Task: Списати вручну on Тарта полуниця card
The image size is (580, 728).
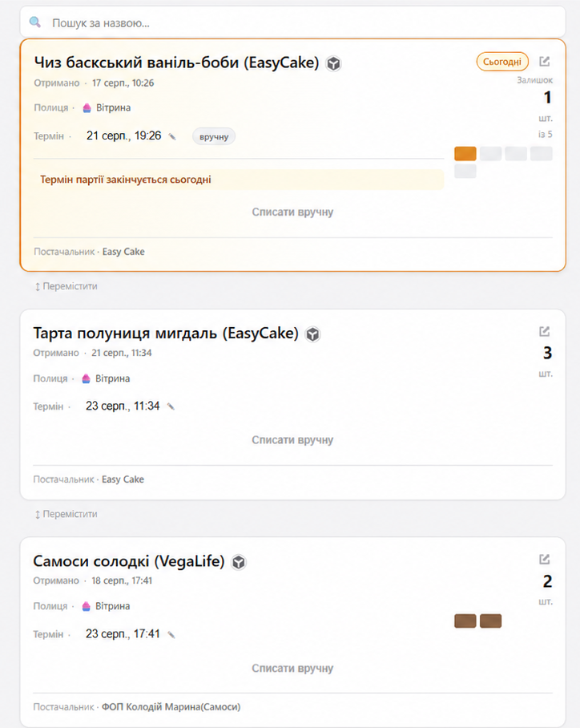Action: point(292,440)
